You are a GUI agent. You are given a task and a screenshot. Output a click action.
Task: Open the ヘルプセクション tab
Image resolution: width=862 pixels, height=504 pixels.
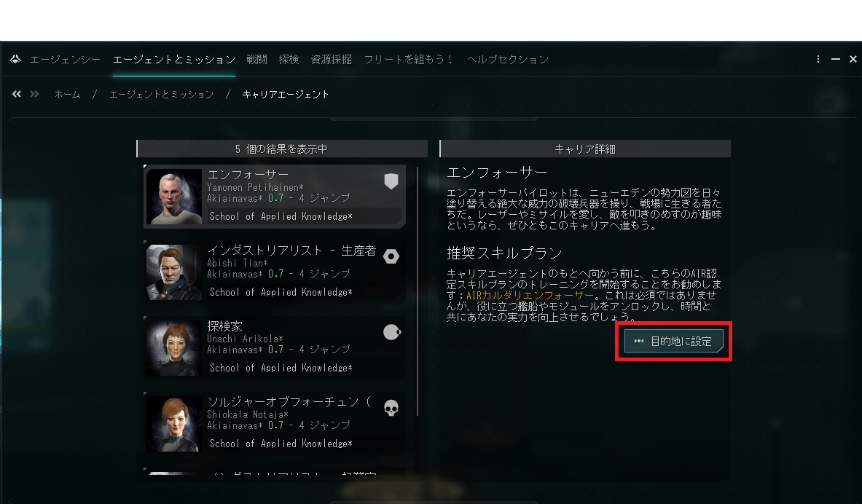click(507, 60)
